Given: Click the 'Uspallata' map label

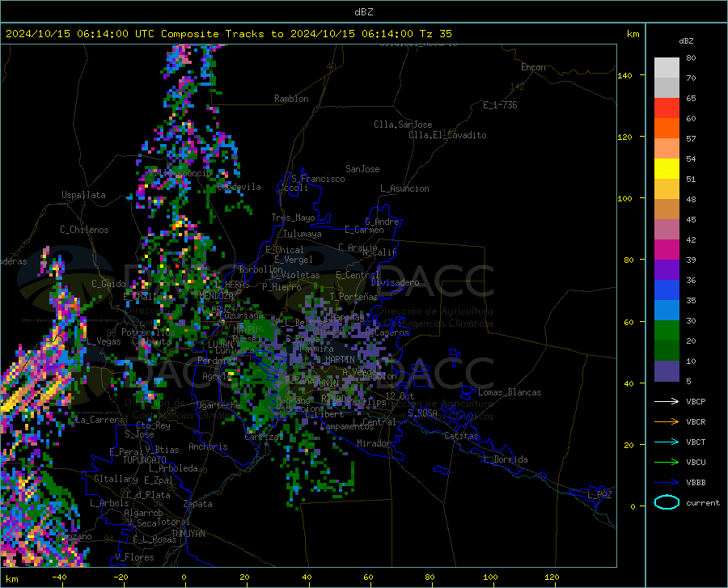Looking at the screenshot, I should [83, 195].
